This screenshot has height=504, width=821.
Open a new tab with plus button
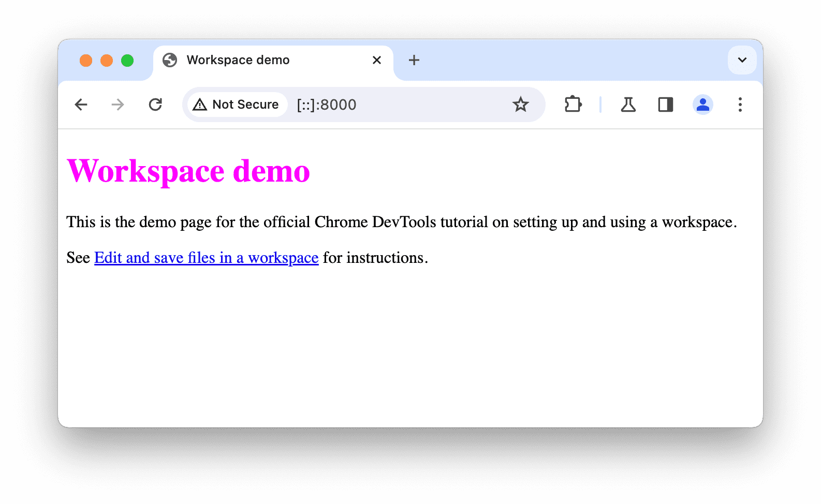click(414, 60)
